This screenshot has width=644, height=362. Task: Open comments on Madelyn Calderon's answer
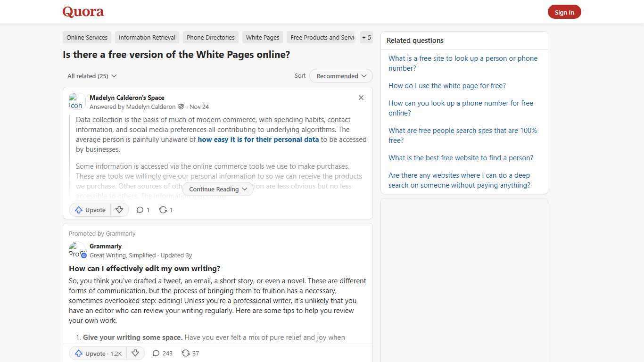tap(142, 210)
